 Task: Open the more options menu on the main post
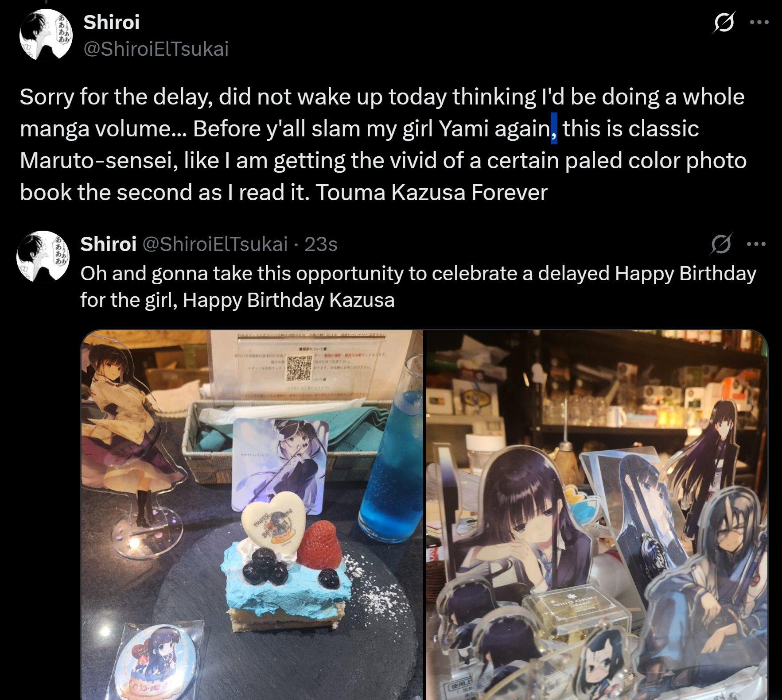coord(759,22)
